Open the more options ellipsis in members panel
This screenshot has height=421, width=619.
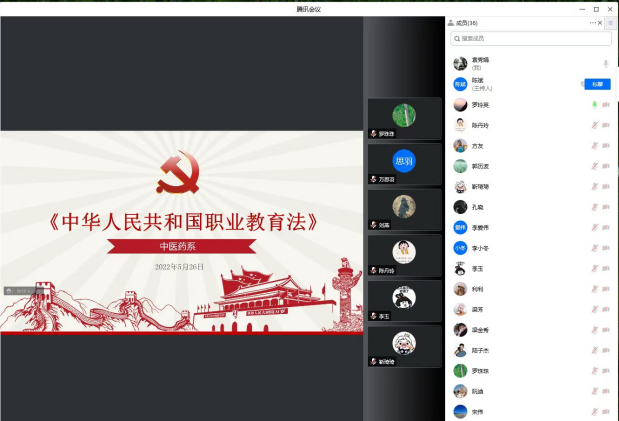(593, 23)
